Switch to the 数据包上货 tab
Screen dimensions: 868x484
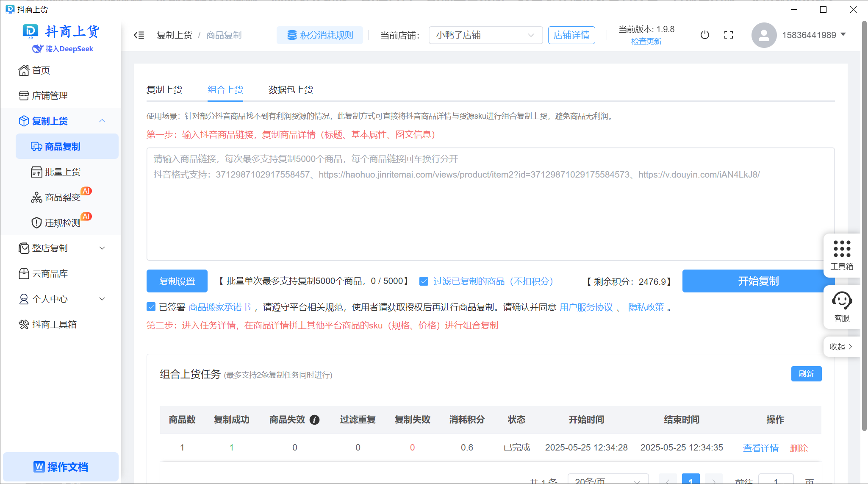(290, 89)
